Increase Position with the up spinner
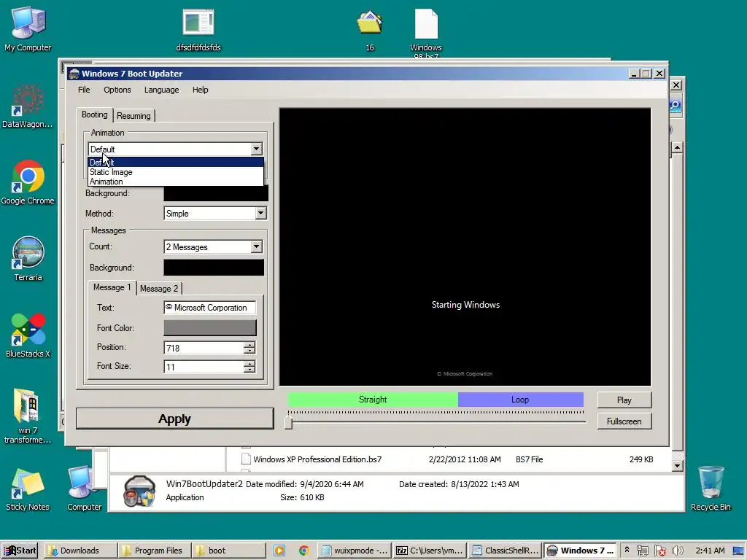Viewport: 747px width, 560px height. (249, 344)
